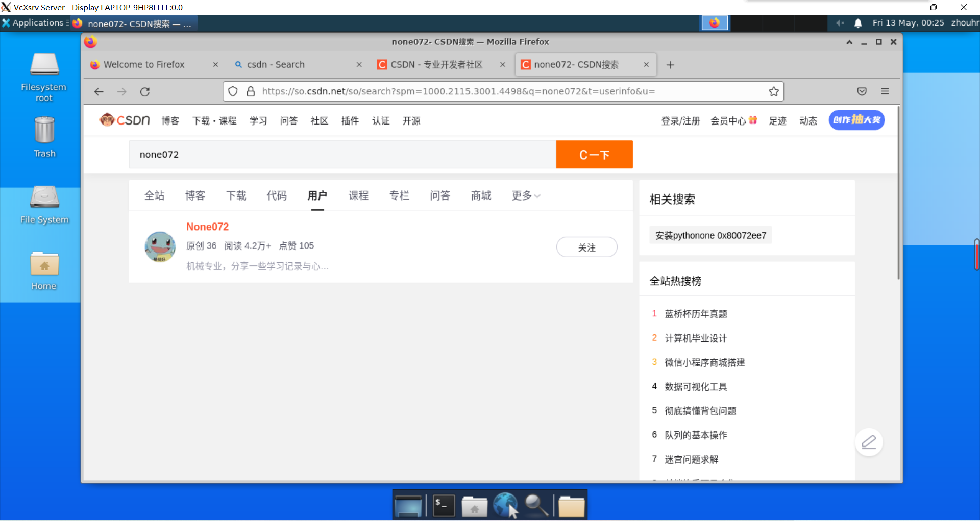Launch terminal from the dock
This screenshot has height=521, width=980.
point(444,506)
